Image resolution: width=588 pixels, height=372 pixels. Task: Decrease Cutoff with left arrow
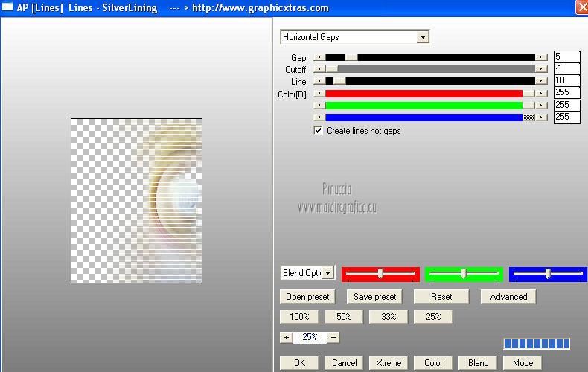(x=319, y=69)
